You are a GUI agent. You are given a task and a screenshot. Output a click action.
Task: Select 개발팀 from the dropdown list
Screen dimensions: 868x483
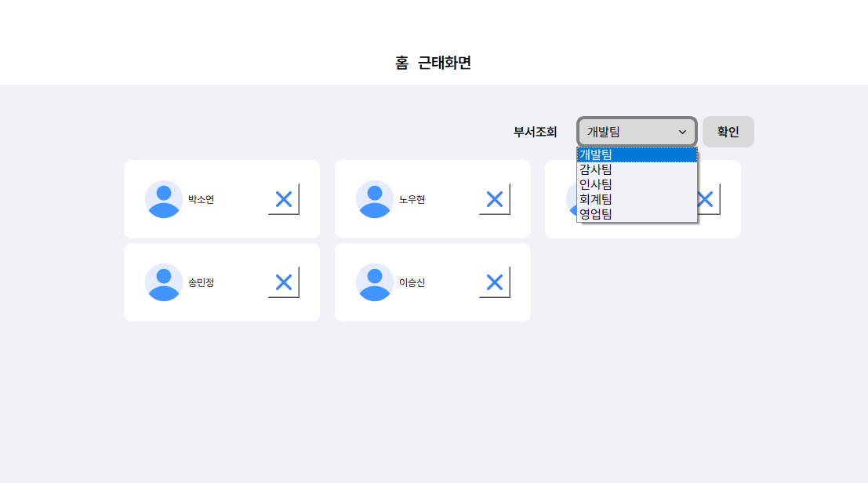click(x=637, y=155)
